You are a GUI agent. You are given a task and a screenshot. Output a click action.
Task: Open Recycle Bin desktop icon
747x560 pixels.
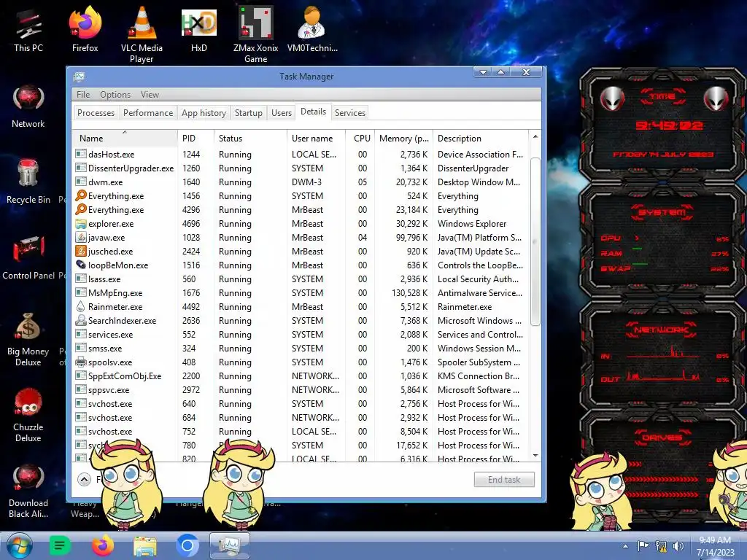tap(28, 182)
